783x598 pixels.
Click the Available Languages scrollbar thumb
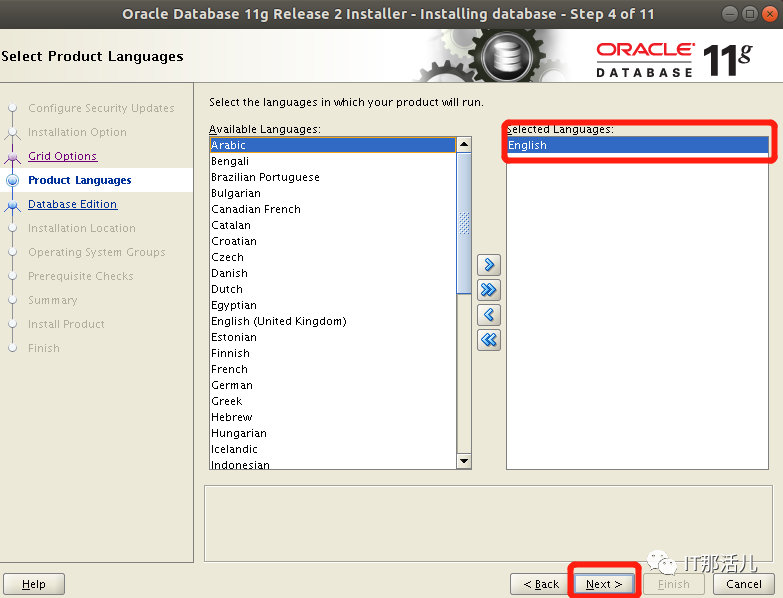464,223
